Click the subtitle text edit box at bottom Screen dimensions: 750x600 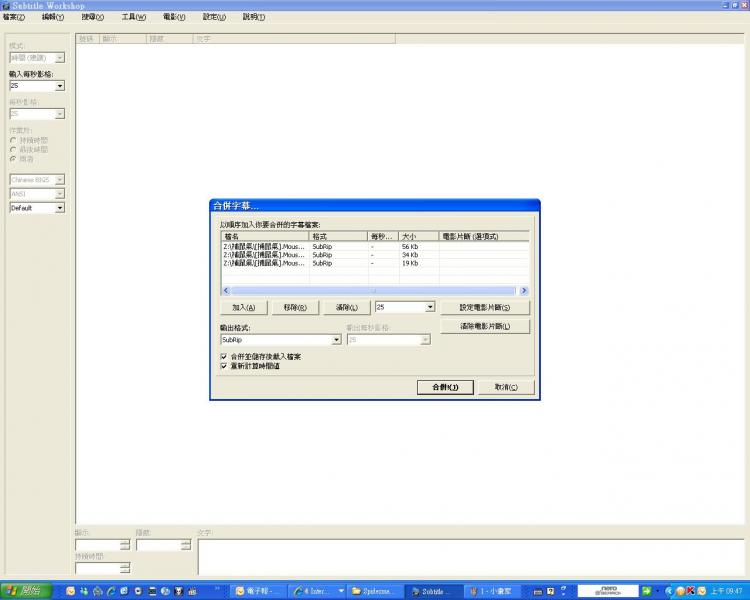tap(471, 557)
